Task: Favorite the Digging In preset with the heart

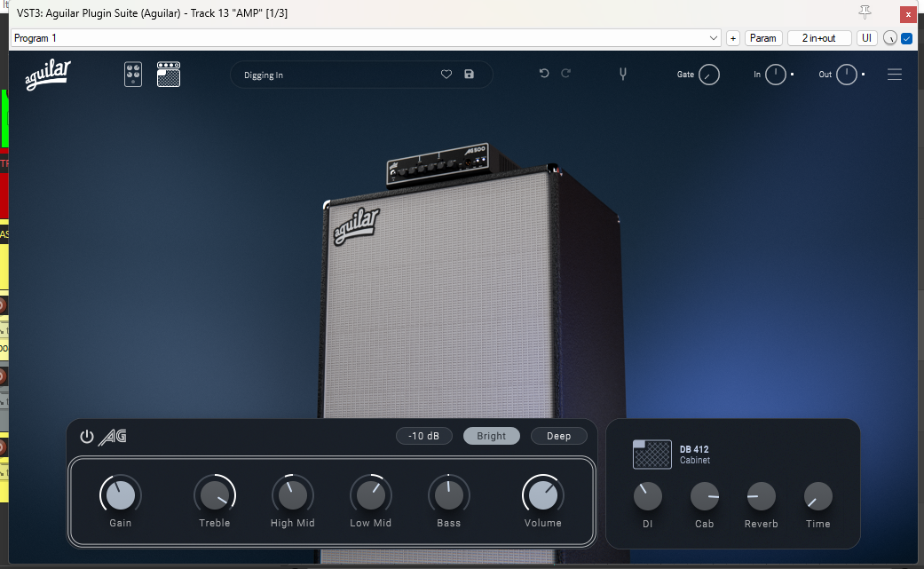Action: tap(446, 75)
